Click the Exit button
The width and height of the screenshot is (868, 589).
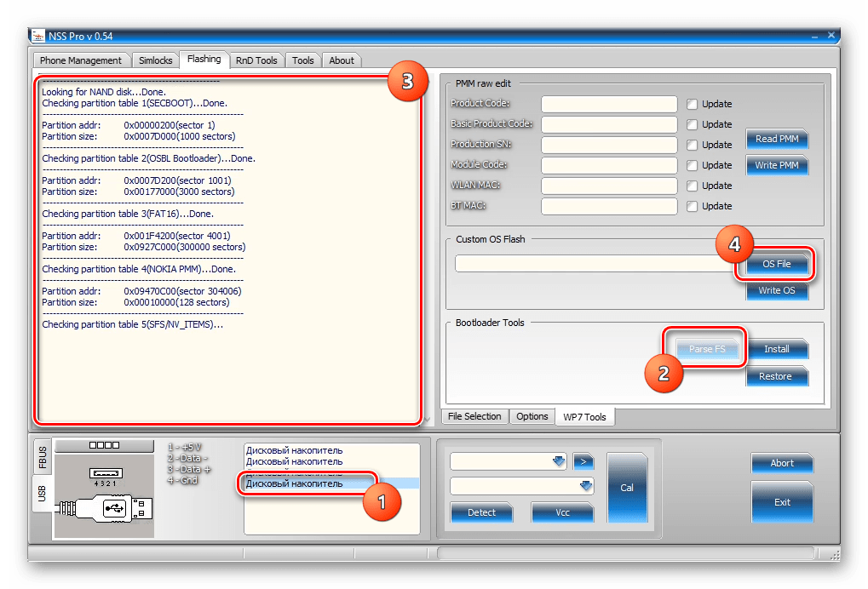(x=782, y=502)
